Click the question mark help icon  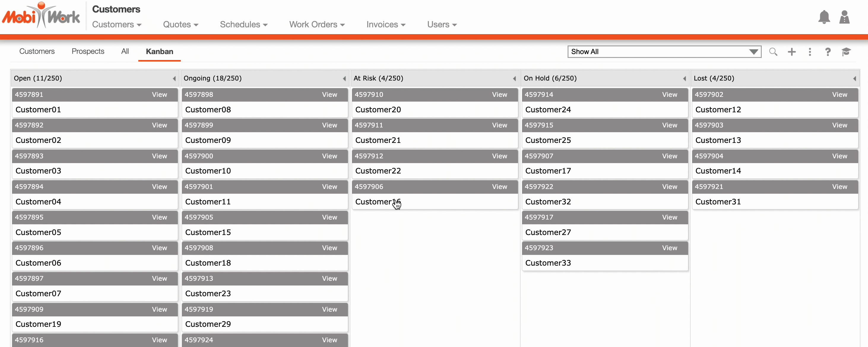pyautogui.click(x=828, y=52)
